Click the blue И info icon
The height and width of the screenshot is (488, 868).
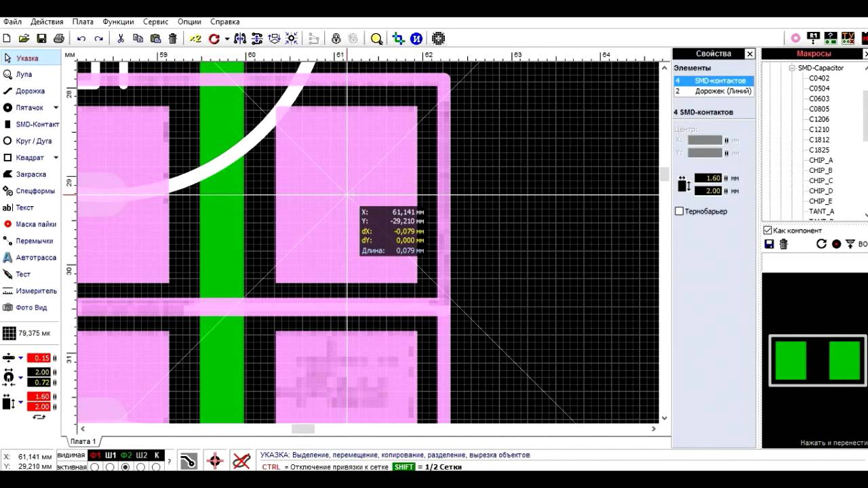416,39
